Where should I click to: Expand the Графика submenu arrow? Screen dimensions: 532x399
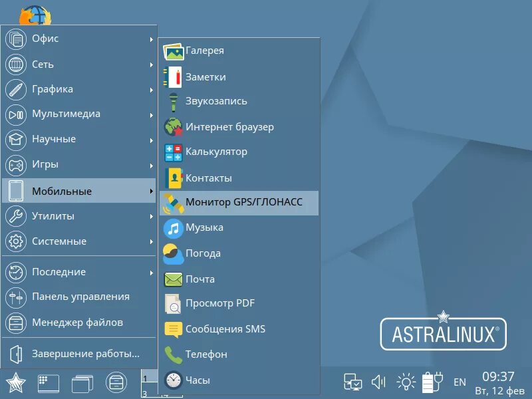click(x=152, y=90)
